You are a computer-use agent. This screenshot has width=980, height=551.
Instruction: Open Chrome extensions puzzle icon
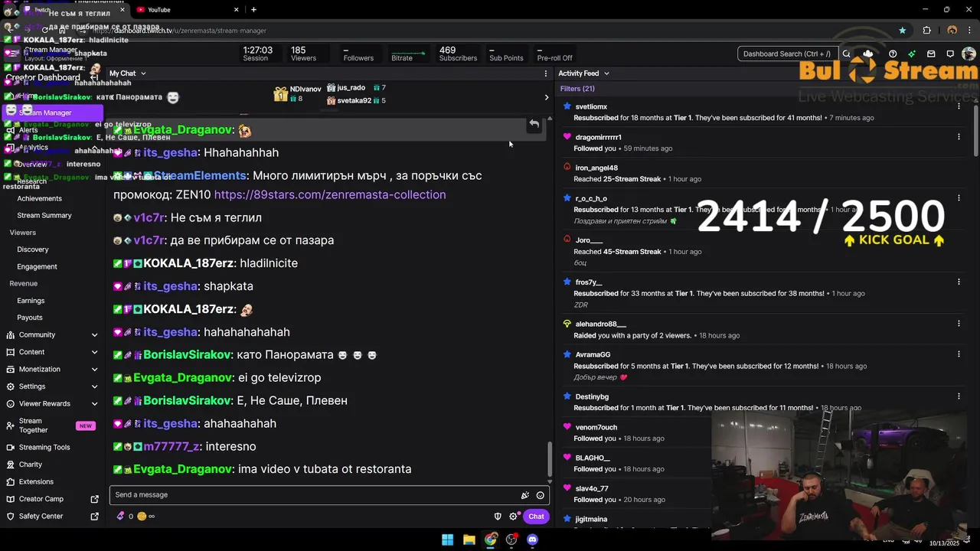[926, 31]
